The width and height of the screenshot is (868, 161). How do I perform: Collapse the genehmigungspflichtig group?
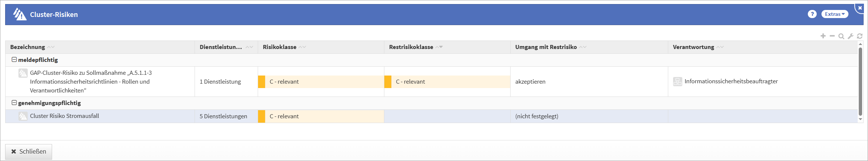(14, 103)
